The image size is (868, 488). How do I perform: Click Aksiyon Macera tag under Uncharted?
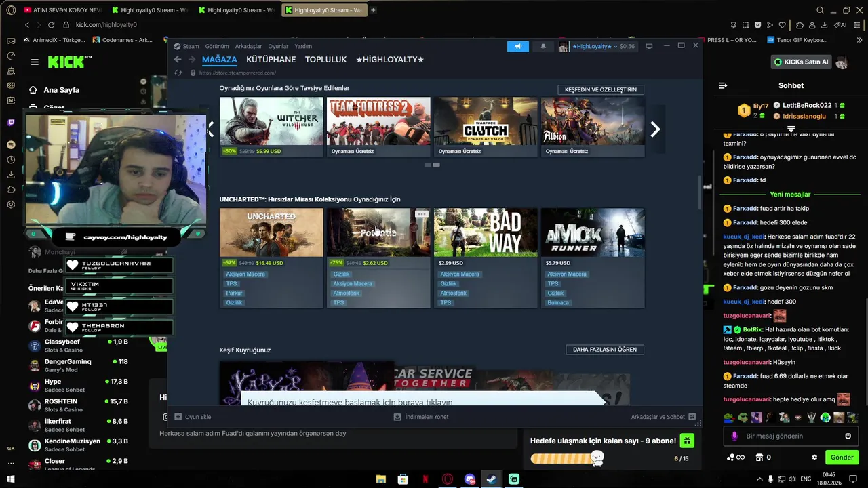(x=245, y=274)
